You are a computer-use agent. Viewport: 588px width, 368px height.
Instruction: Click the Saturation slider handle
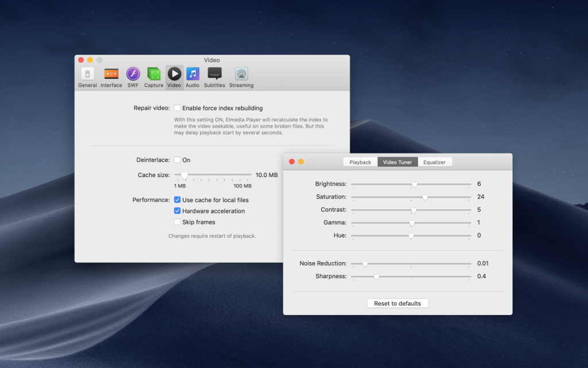coord(425,198)
